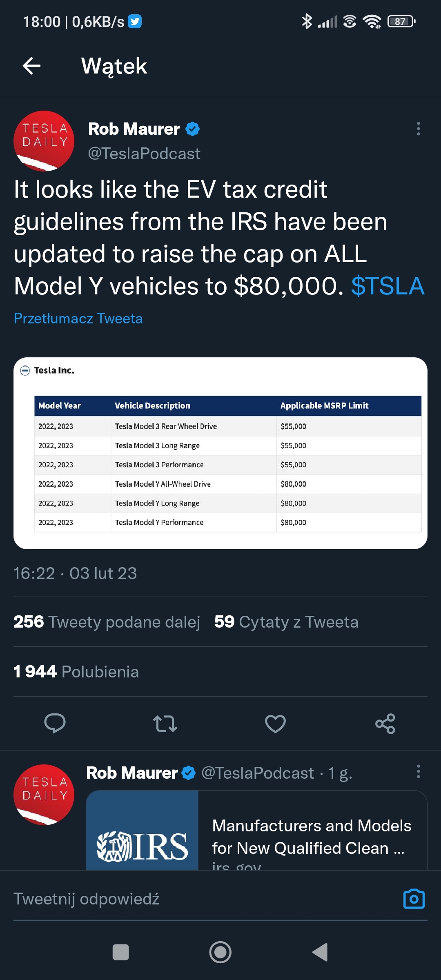Like the tweet with heart icon
Image resolution: width=441 pixels, height=980 pixels.
coord(275,724)
